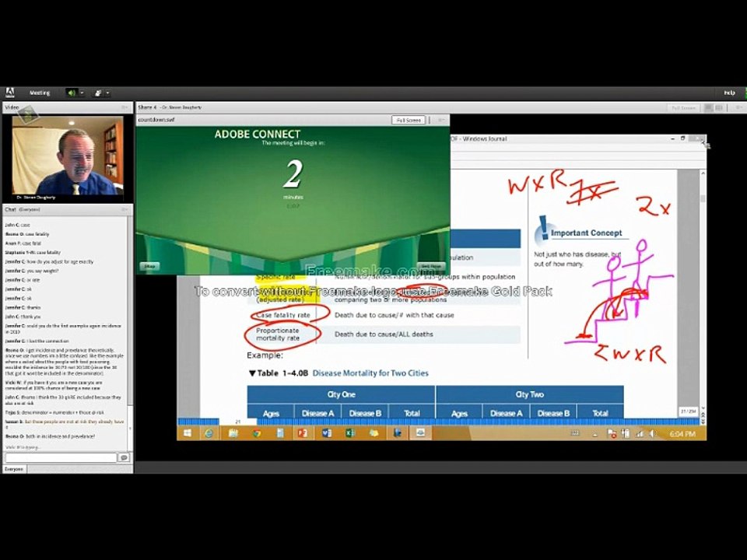747x560 pixels.
Task: Open Google Chrome from shared taskbar
Action: pos(256,433)
